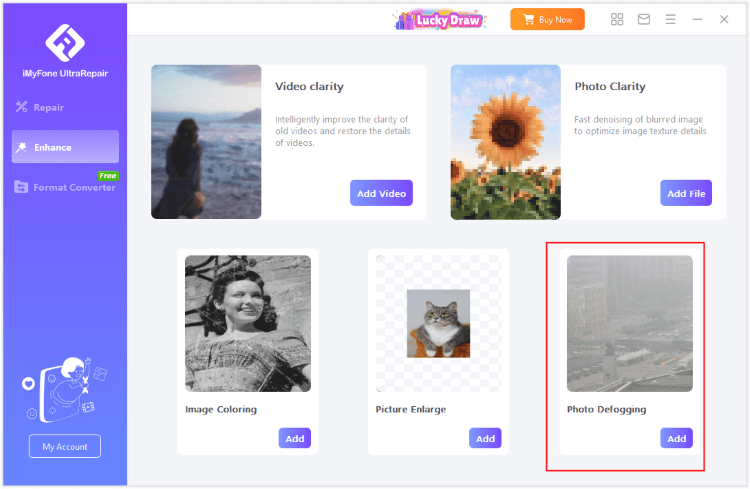This screenshot has height=489, width=750.
Task: Click the Image Coloring label
Action: (x=221, y=410)
